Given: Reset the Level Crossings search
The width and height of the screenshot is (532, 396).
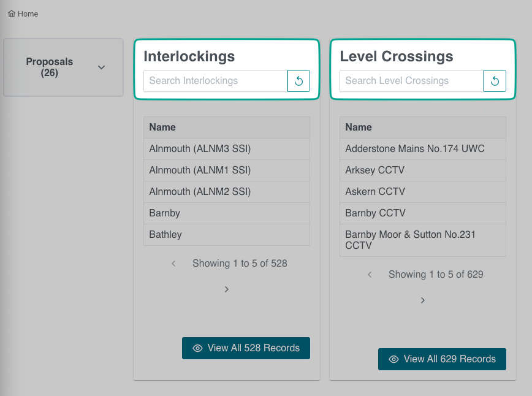Looking at the screenshot, I should pyautogui.click(x=495, y=81).
